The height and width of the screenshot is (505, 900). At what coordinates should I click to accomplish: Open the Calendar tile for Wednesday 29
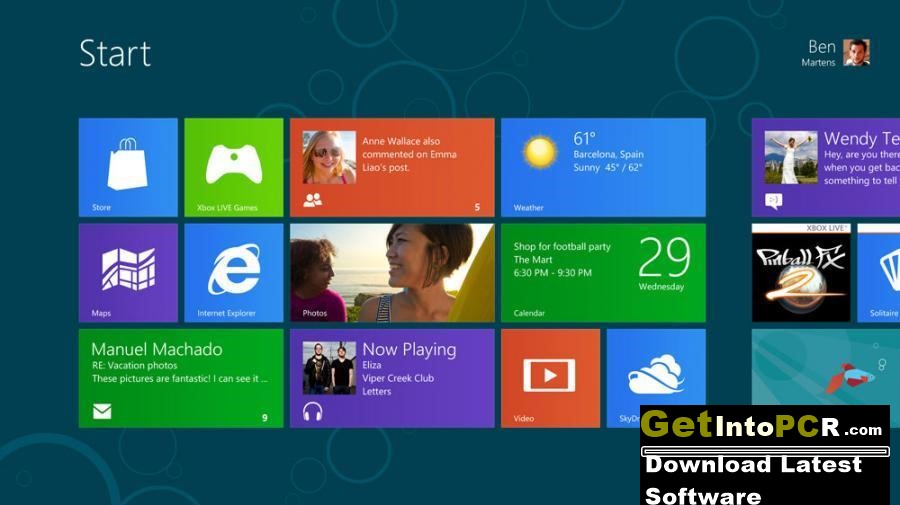(603, 273)
